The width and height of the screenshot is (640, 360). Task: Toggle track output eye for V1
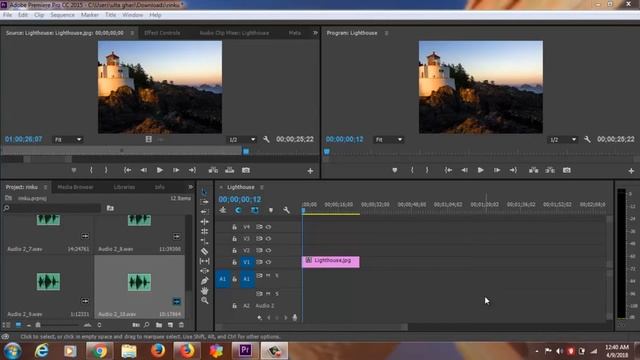click(268, 262)
